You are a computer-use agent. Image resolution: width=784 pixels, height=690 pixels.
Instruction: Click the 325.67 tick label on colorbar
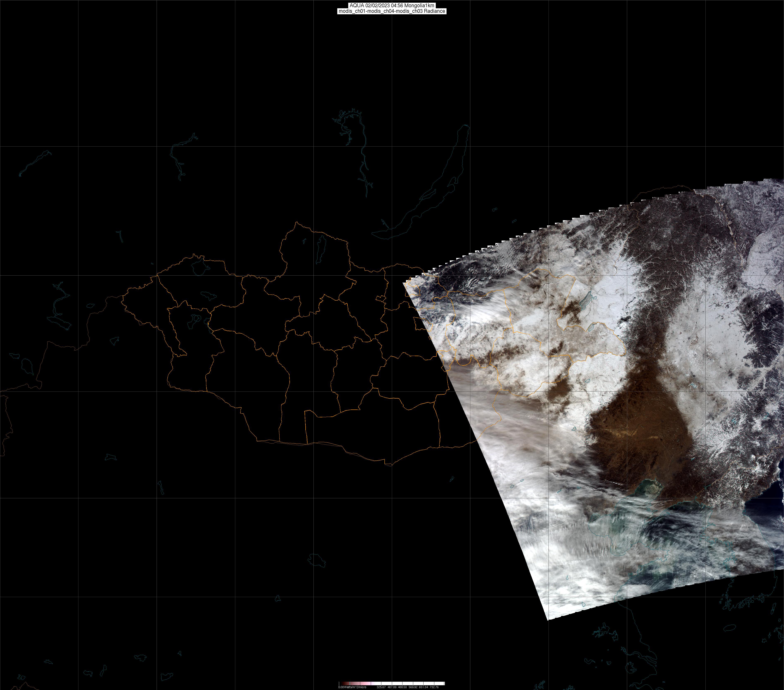[x=381, y=687]
